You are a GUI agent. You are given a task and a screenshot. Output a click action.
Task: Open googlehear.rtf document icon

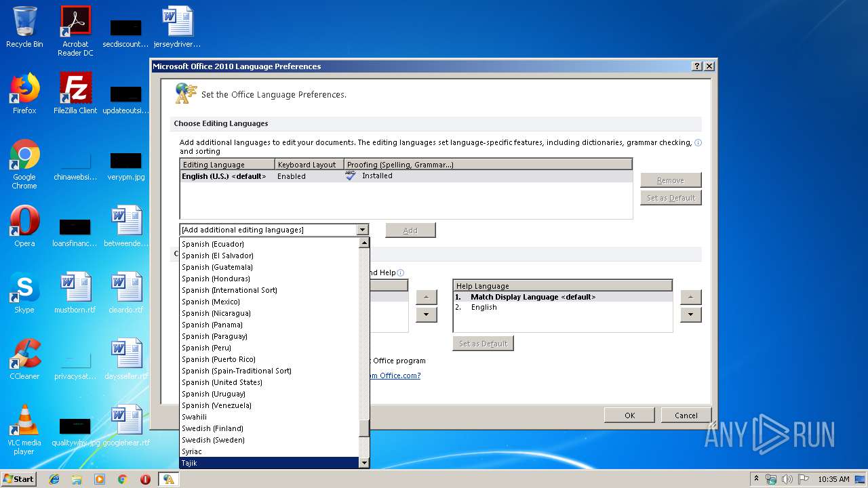(x=126, y=426)
